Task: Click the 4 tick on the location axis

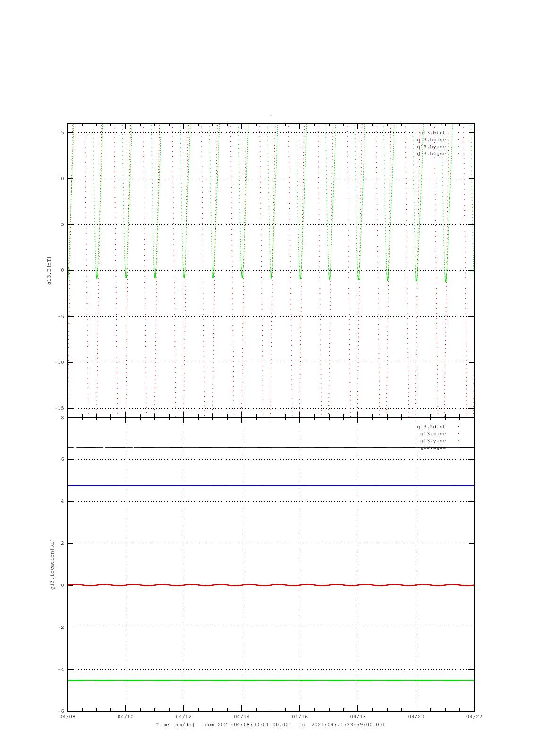Action: [62, 501]
